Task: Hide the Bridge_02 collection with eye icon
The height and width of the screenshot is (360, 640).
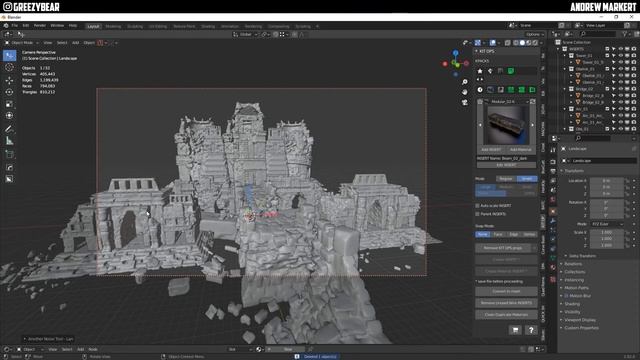Action: 620,89
